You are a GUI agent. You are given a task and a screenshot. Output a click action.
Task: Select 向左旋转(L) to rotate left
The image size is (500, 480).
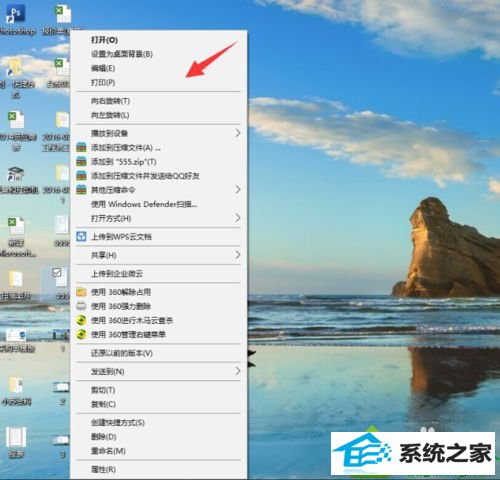[x=110, y=115]
